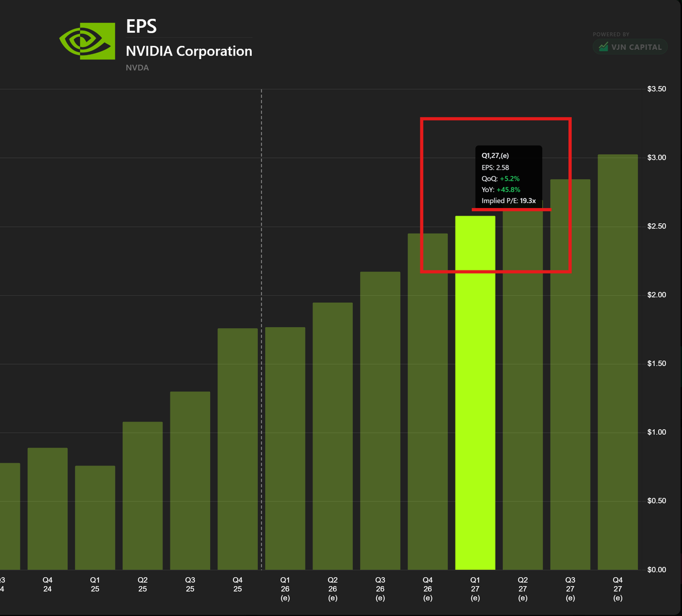
Task: Select the Q3 26 (e) bar
Action: tap(380, 421)
